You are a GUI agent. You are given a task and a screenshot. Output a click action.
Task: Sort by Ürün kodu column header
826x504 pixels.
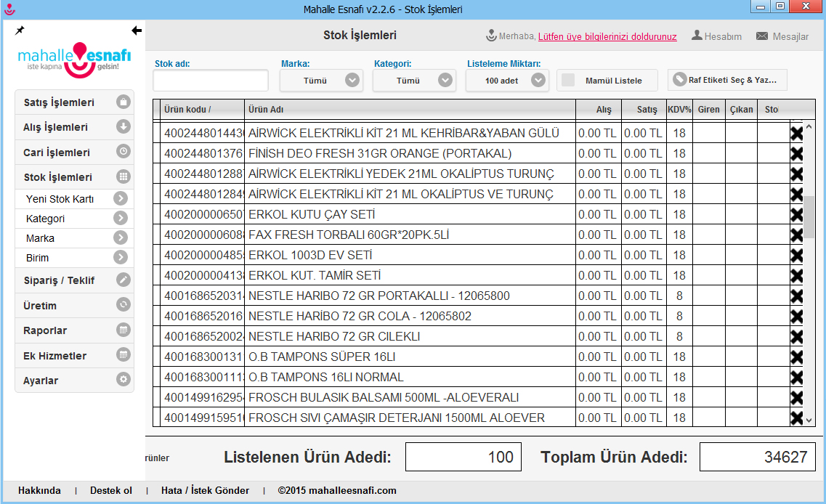coord(202,109)
